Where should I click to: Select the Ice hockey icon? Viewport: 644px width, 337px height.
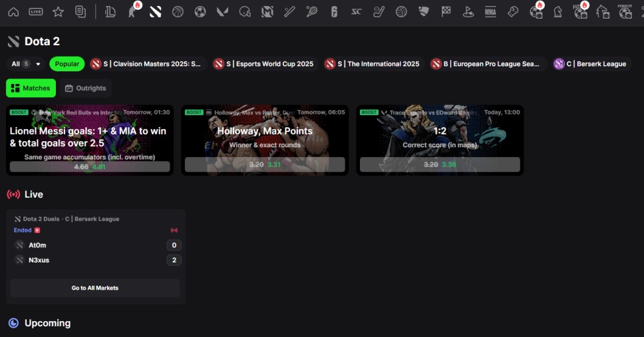pos(379,12)
